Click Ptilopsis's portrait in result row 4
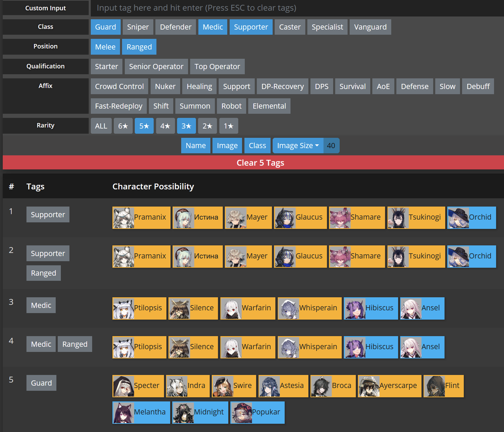 coord(123,347)
